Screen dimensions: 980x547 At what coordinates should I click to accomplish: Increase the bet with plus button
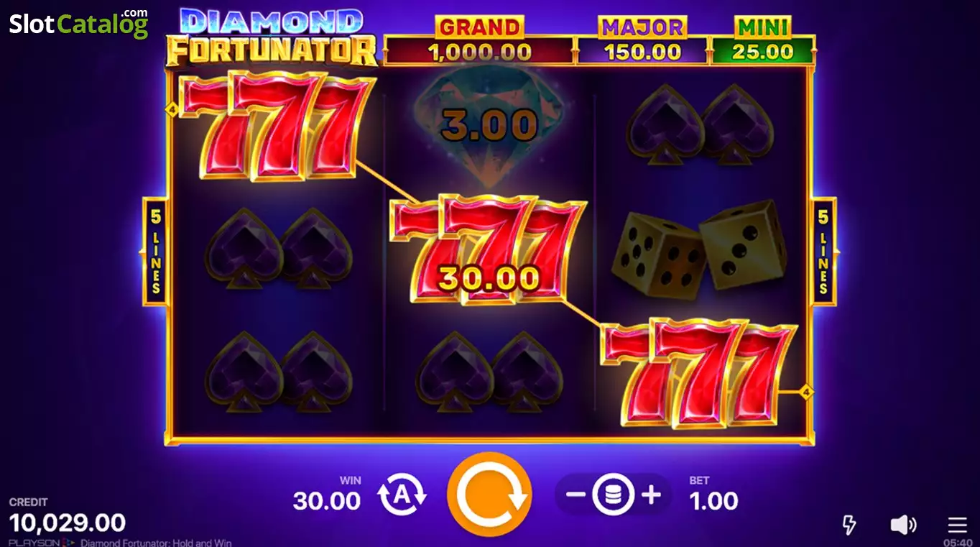click(x=651, y=495)
